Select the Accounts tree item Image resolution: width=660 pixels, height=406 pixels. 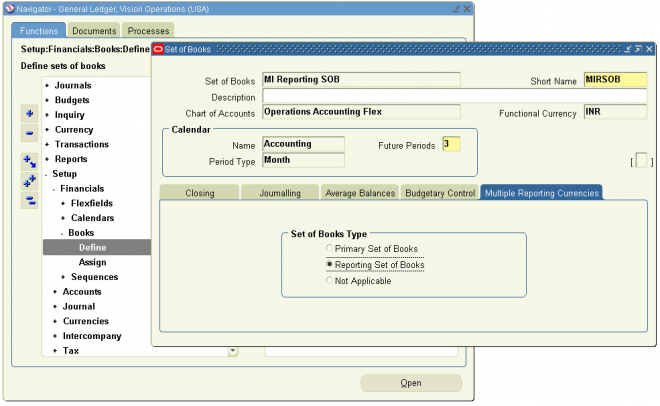82,292
